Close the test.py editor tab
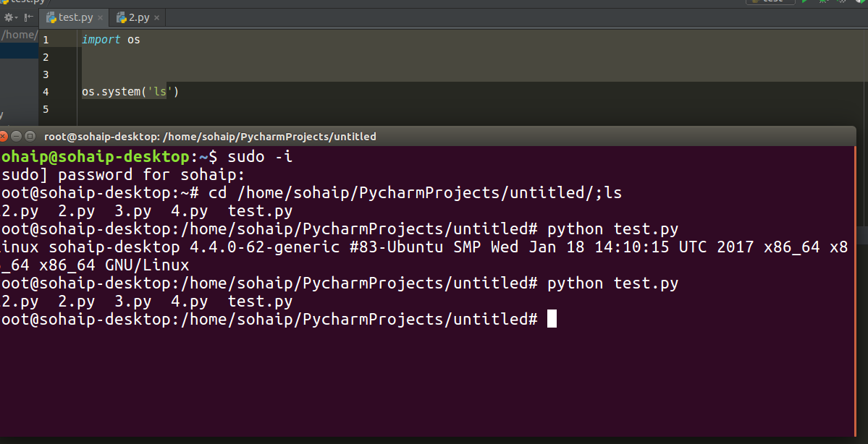The image size is (868, 444). [x=100, y=17]
